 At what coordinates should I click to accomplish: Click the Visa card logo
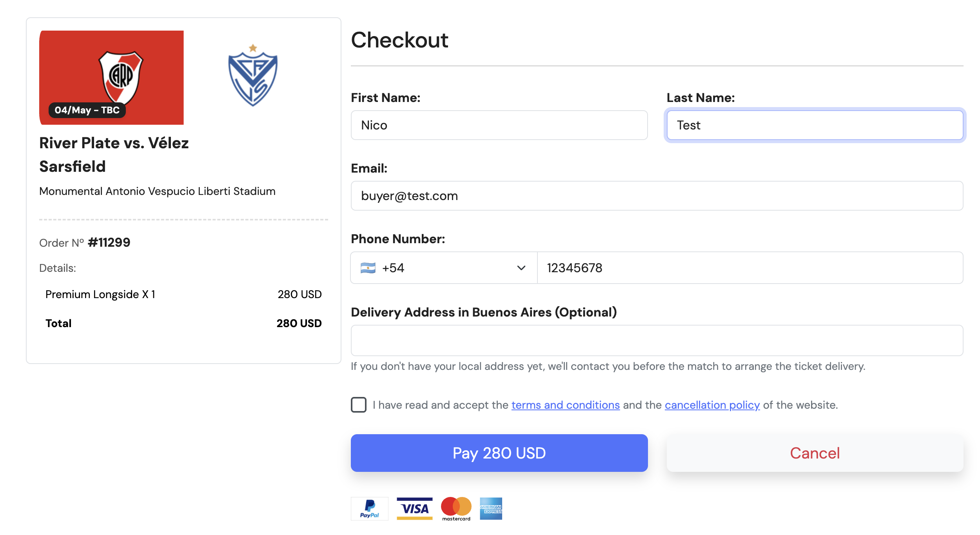coord(414,508)
